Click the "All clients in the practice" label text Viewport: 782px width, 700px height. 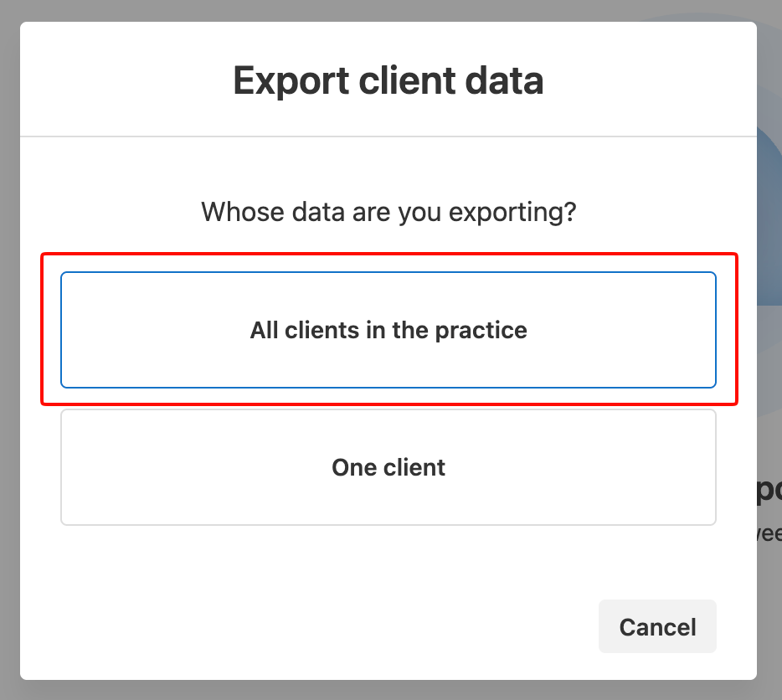click(x=388, y=330)
